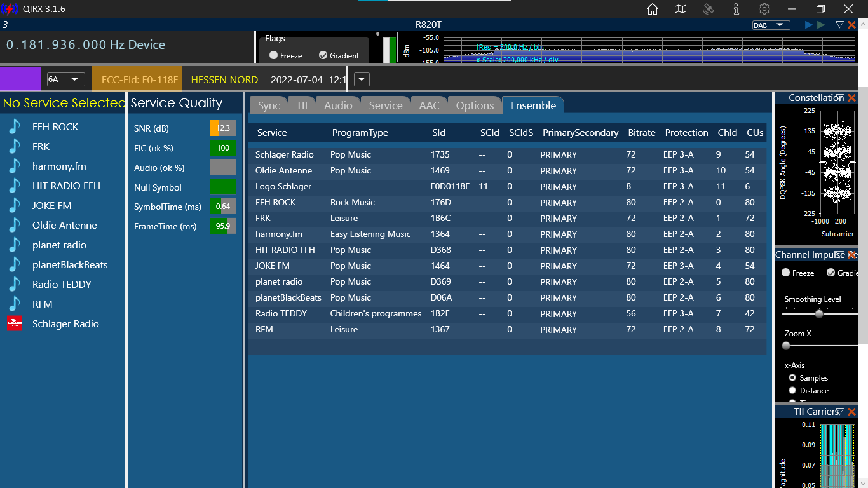Open the info icon in title bar

[736, 9]
